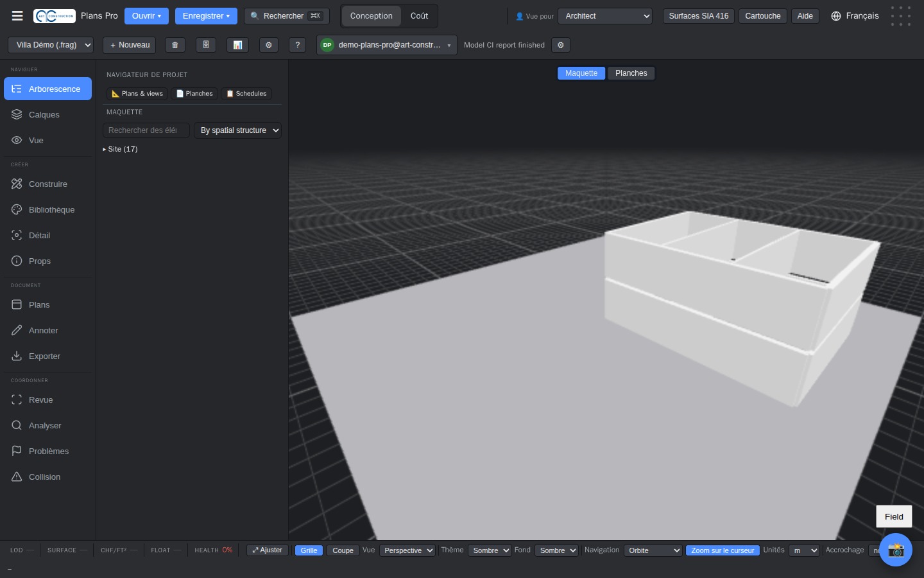This screenshot has width=924, height=578.
Task: Click the file cabinet archive icon
Action: [206, 45]
